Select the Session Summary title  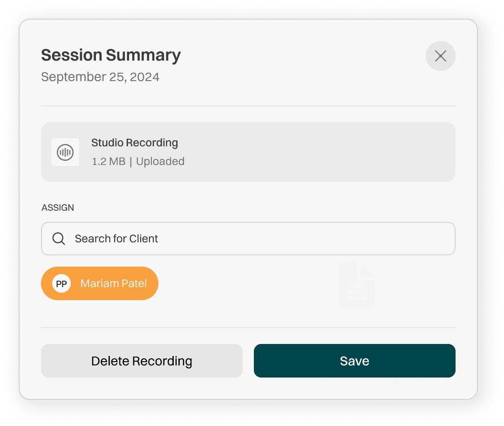click(110, 55)
